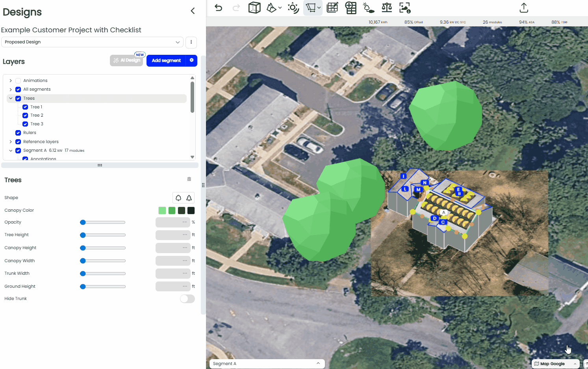Uncheck the Trees layer checkbox
This screenshot has height=369, width=588.
click(x=18, y=99)
